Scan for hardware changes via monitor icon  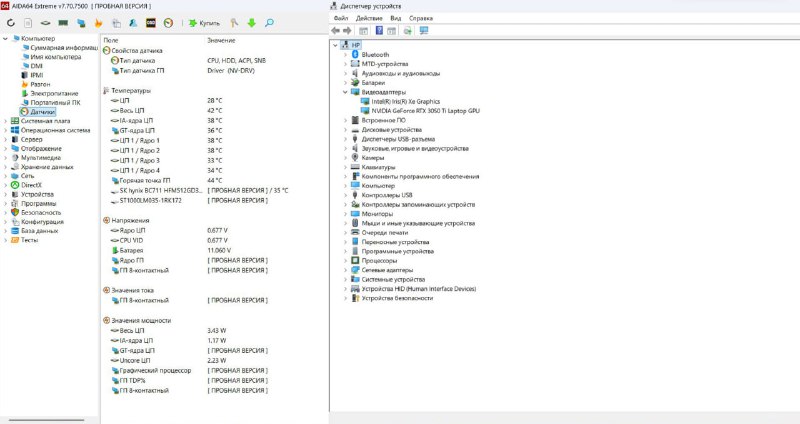(424, 31)
